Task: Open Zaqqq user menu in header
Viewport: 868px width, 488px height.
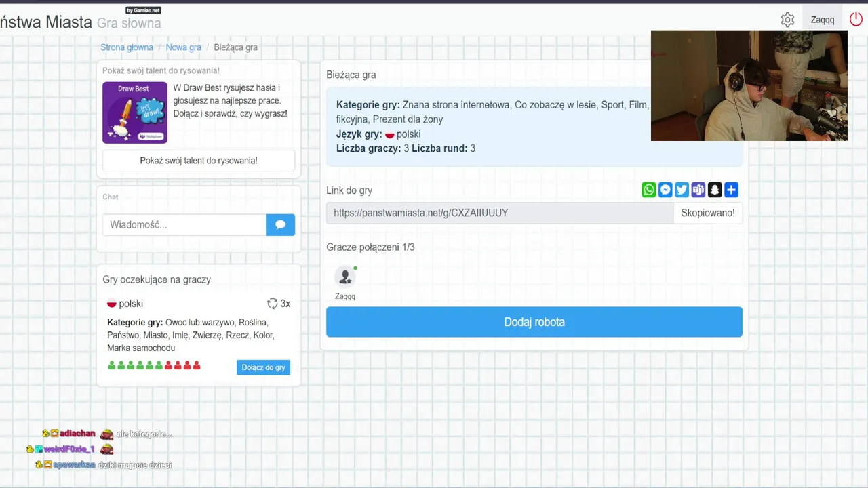Action: click(x=823, y=20)
